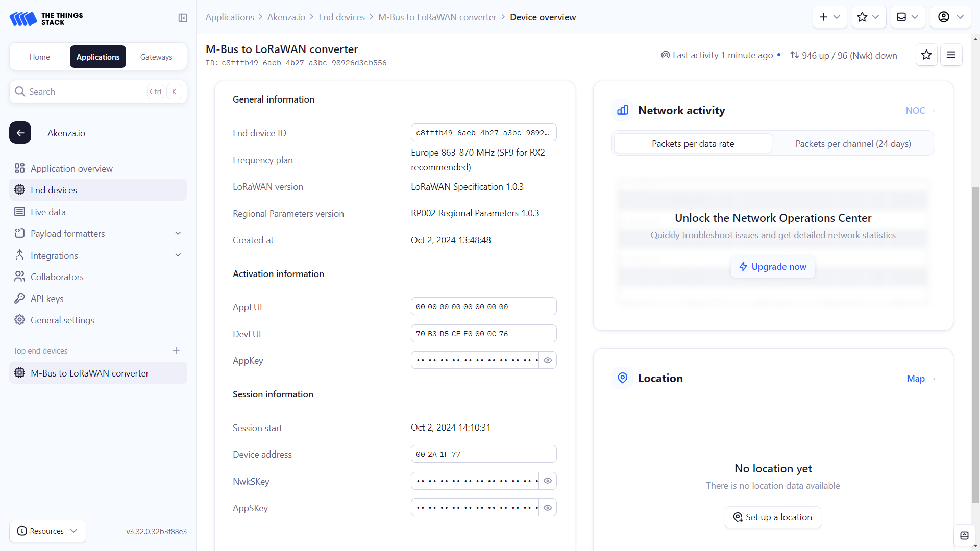
Task: Collapse the sidebar panel icon
Action: click(183, 18)
